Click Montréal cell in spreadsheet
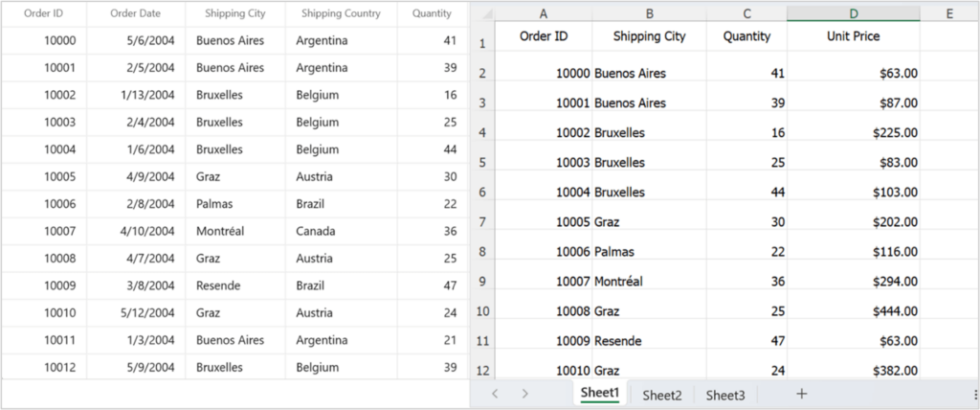Viewport: 980px width, 410px height. tap(649, 282)
